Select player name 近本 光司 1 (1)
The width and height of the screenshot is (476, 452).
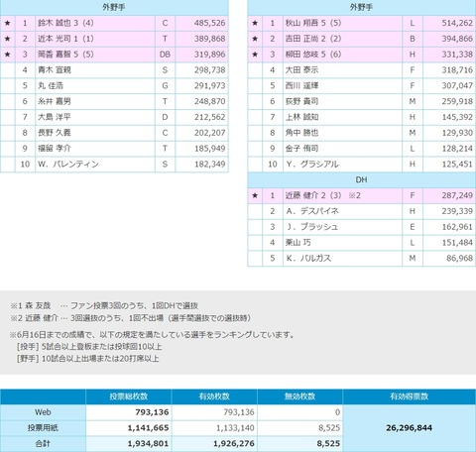click(65, 39)
